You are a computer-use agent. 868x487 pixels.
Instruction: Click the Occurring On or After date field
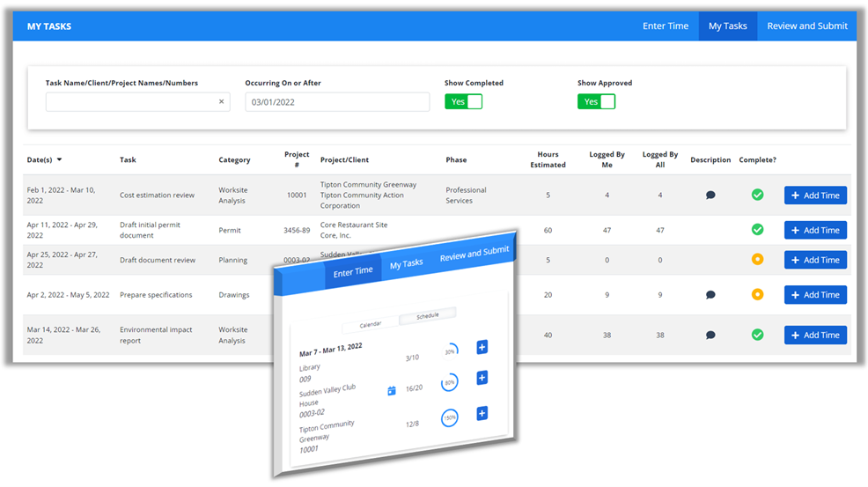[337, 102]
